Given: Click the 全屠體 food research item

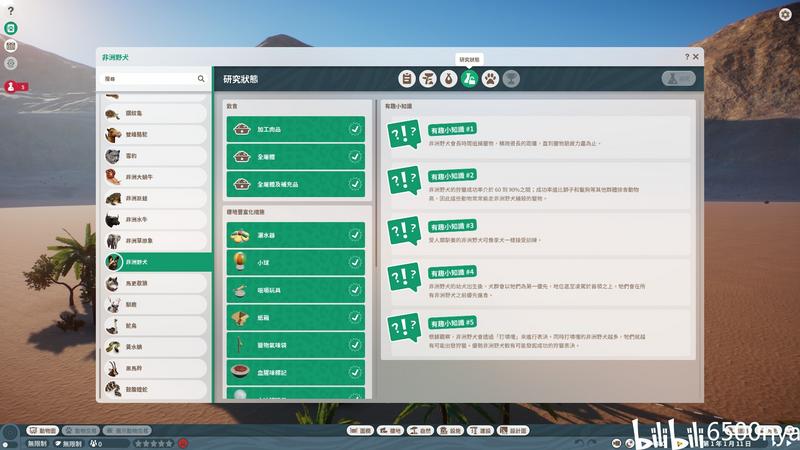Looking at the screenshot, I should 295,157.
